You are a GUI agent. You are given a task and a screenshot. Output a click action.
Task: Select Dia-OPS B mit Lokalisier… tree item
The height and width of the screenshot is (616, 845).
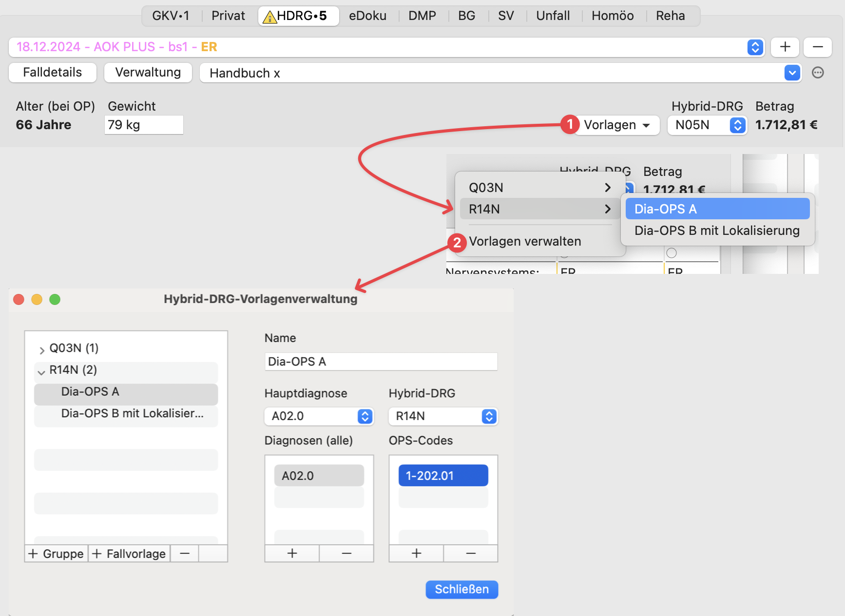pyautogui.click(x=126, y=416)
